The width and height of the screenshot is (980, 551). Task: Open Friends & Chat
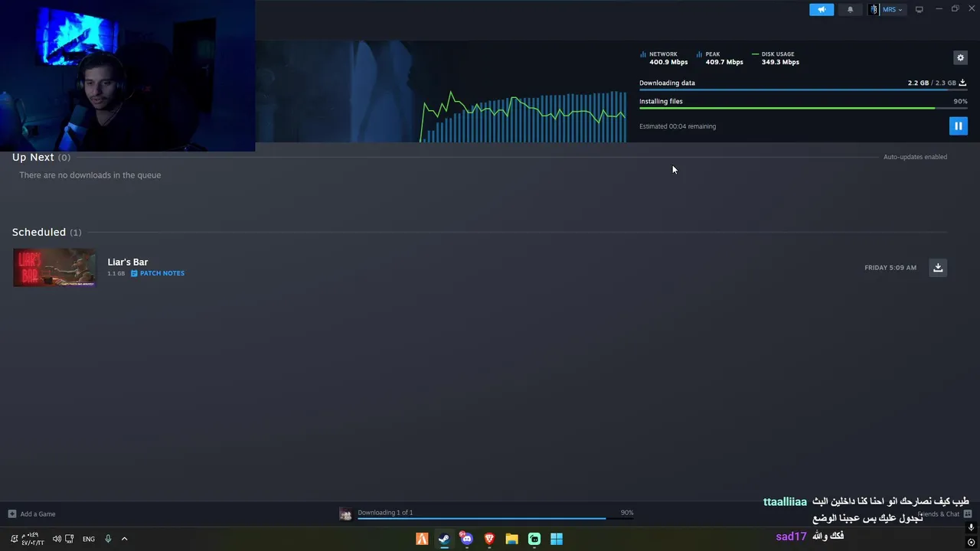[945, 514]
